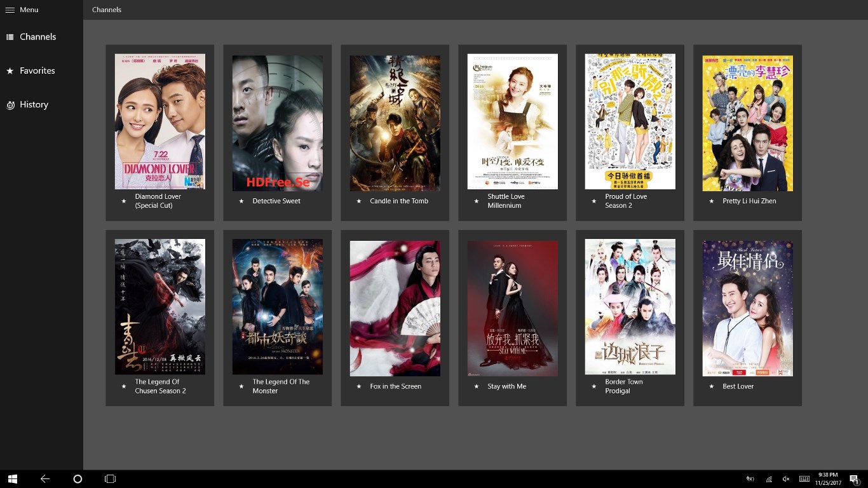
Task: Click the "Detective Sweet" title text
Action: pos(276,201)
